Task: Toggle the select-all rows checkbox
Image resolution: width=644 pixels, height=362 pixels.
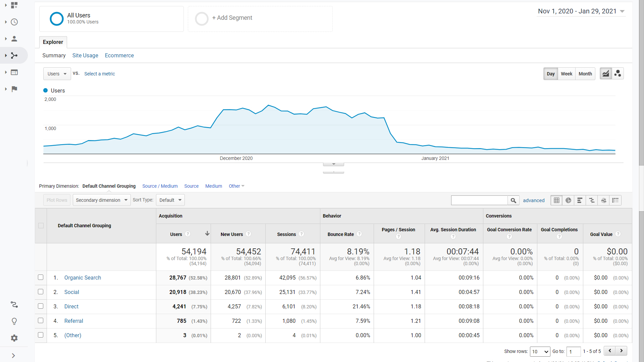Action: tap(41, 226)
